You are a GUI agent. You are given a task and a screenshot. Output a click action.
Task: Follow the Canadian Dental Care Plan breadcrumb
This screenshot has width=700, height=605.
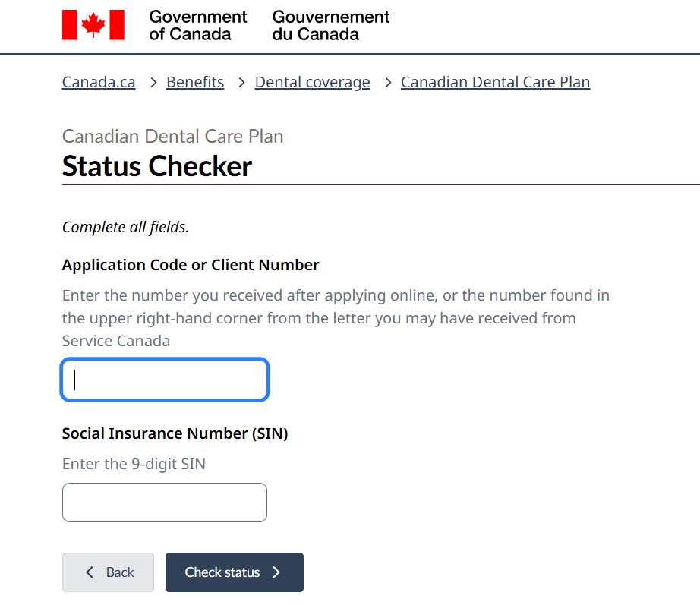pos(496,82)
